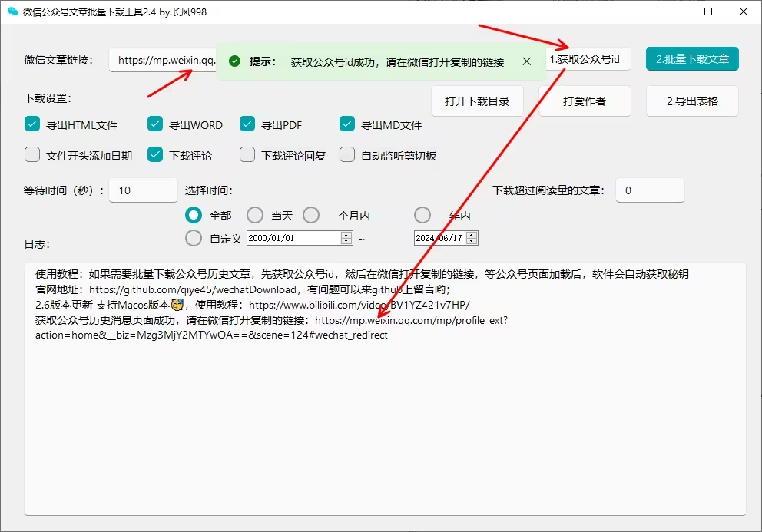Click the end date spinner arrows
Screen dimensions: 762x532
(x=472, y=239)
